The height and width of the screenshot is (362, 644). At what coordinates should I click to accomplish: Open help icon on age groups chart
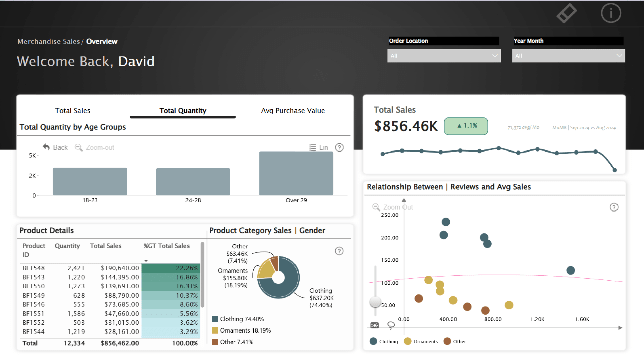coord(339,147)
